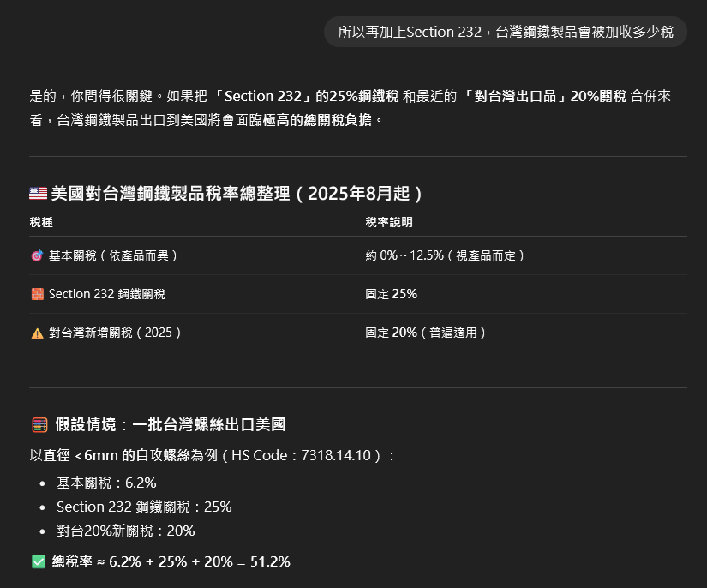Click the green checkmark emoji beside 總稅率
Image resolution: width=707 pixels, height=588 pixels.
39,561
